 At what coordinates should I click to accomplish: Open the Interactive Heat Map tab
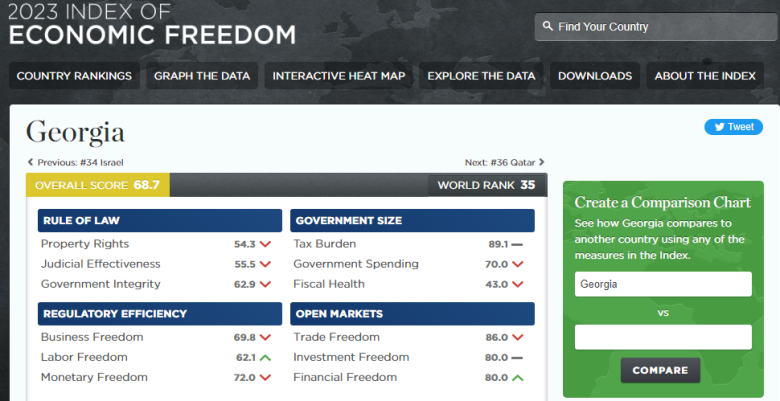[x=339, y=76]
